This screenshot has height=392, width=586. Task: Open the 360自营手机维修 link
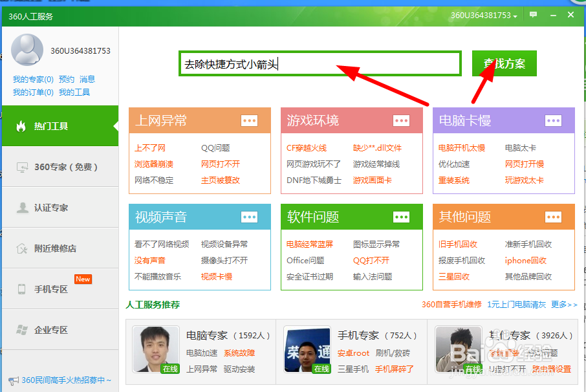451,305
